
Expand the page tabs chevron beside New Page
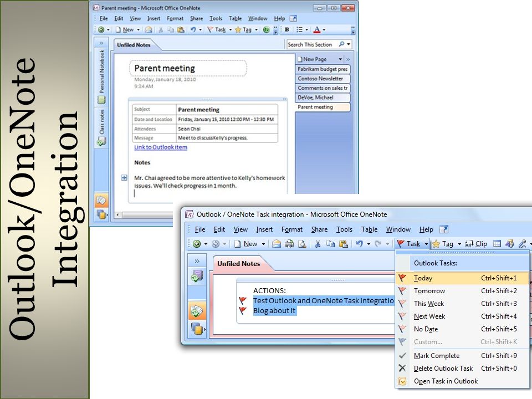(348, 59)
